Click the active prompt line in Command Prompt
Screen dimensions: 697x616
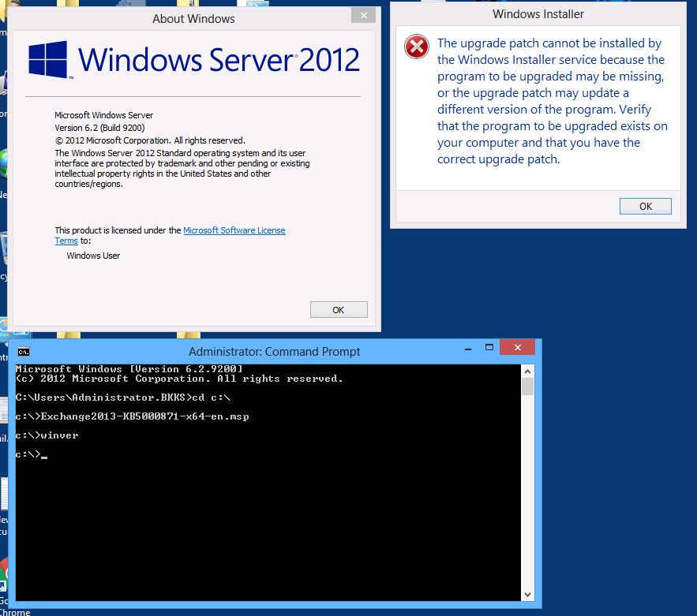coord(31,454)
